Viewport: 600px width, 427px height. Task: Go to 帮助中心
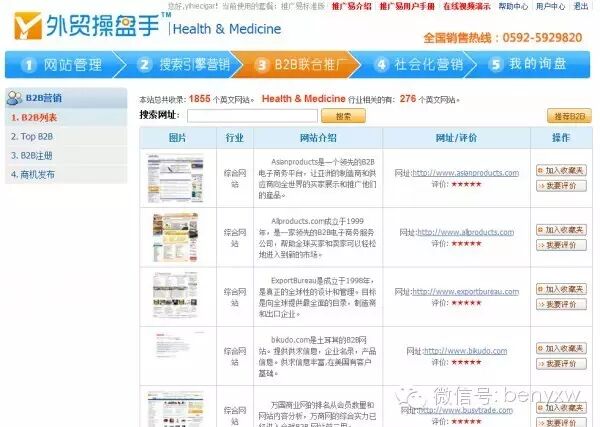point(513,6)
